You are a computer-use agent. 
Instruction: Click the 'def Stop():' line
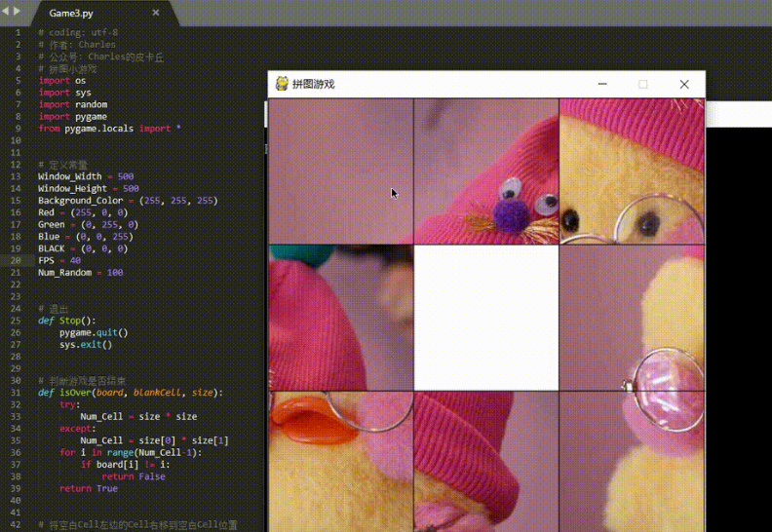(67, 321)
